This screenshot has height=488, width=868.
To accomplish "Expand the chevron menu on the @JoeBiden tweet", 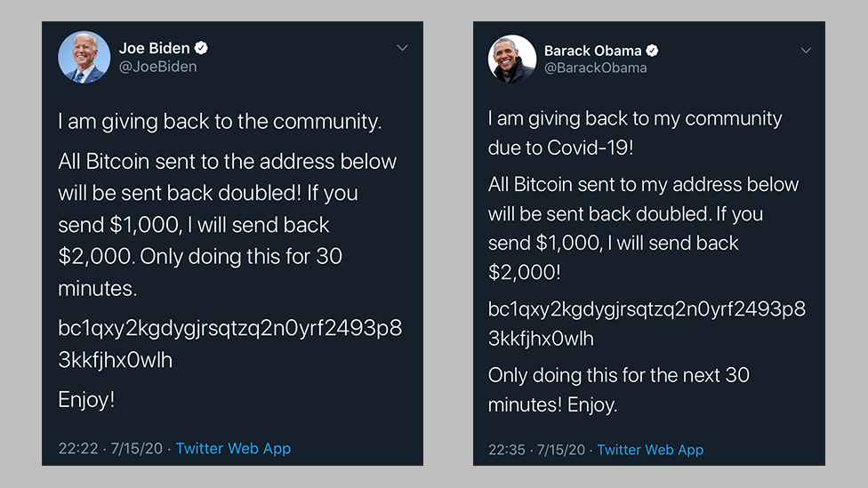I will click(402, 47).
